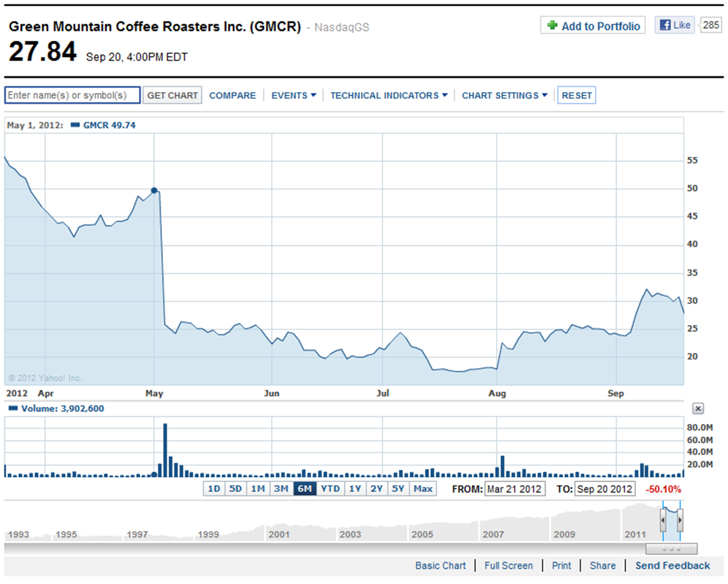Select the 5D time range
The image size is (728, 584).
click(235, 489)
